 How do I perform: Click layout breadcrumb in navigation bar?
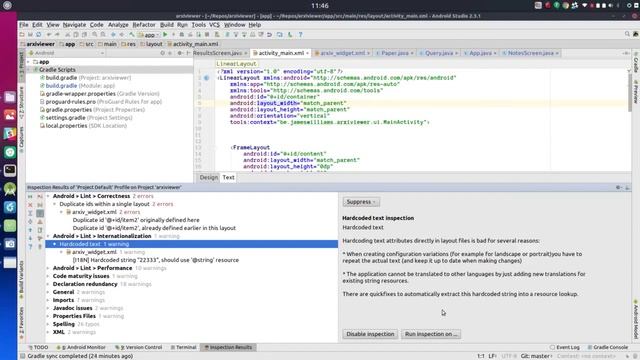tap(151, 44)
